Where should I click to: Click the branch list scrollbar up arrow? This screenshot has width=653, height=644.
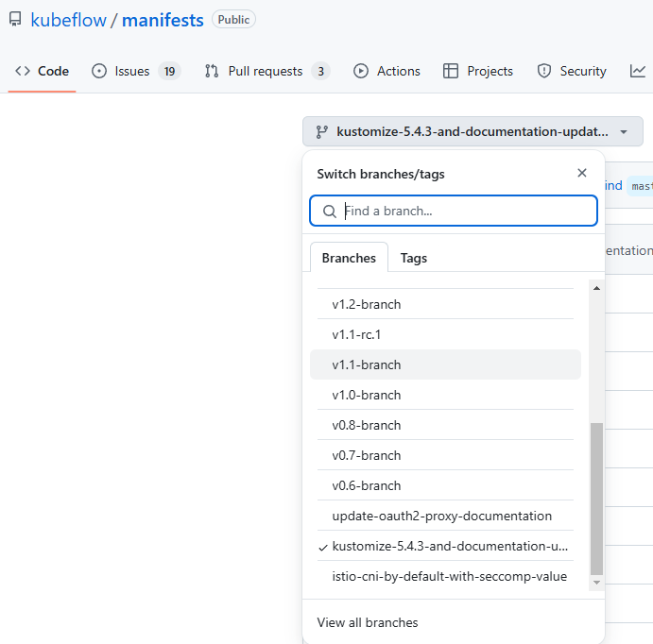pos(596,288)
